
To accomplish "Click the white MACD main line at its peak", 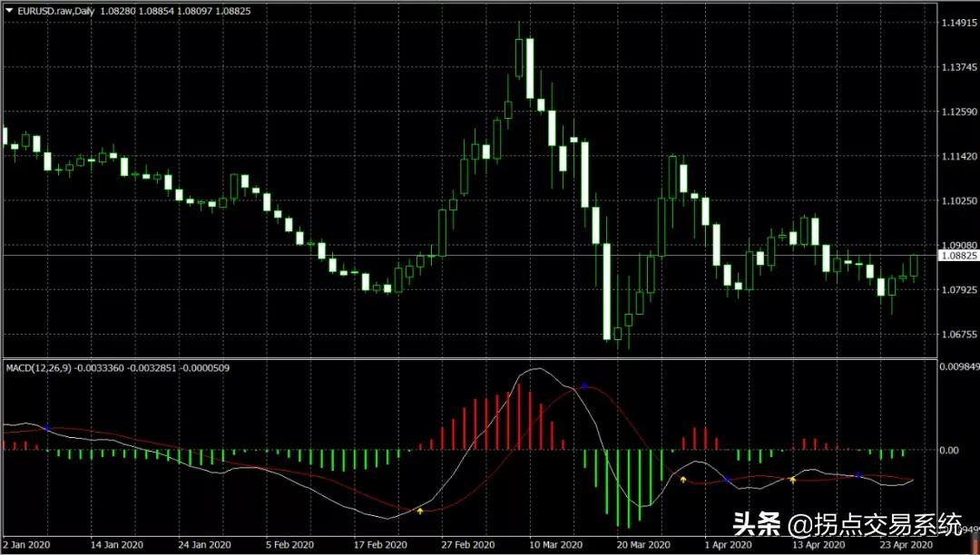I will [538, 368].
